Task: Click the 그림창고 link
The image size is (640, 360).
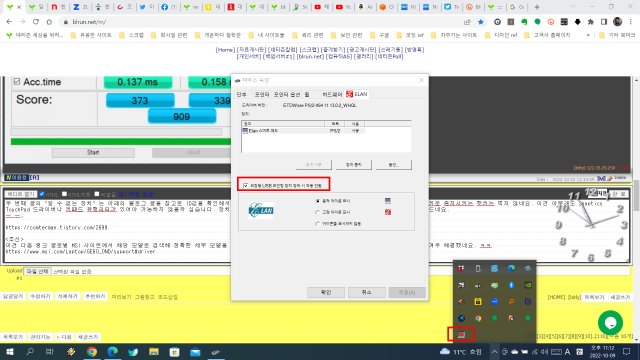Action: [144, 297]
